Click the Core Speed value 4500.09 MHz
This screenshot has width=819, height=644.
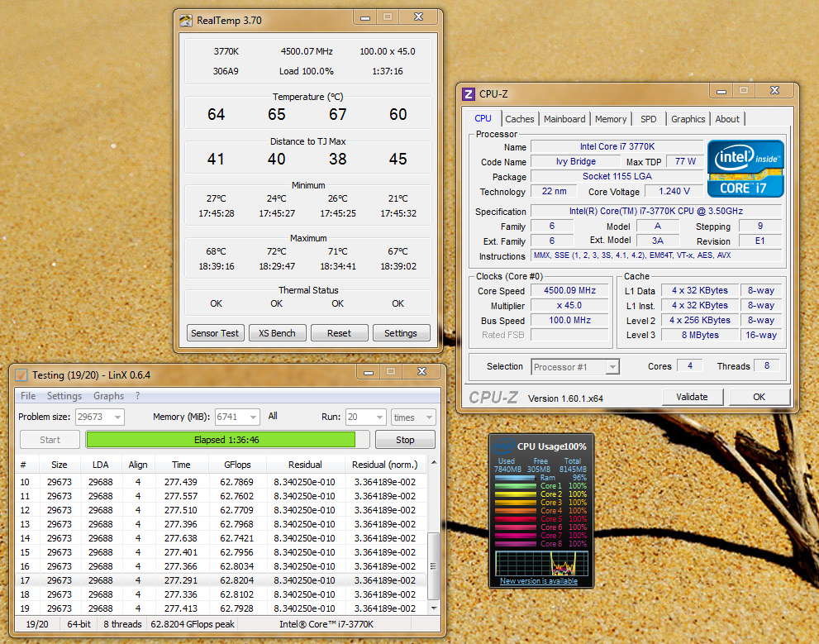[570, 290]
